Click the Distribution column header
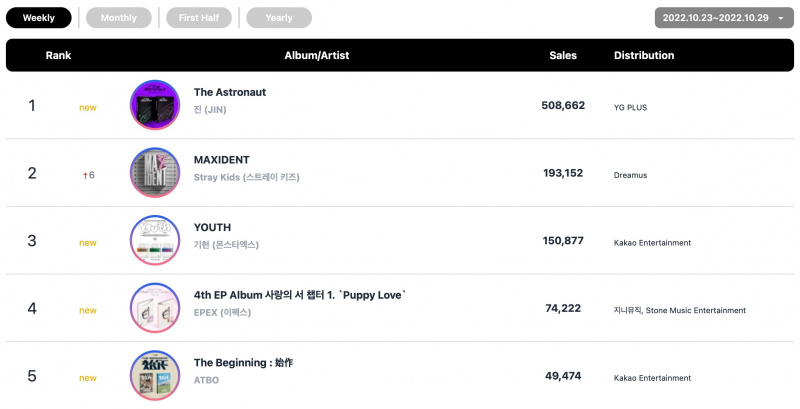This screenshot has height=409, width=800. (x=644, y=56)
